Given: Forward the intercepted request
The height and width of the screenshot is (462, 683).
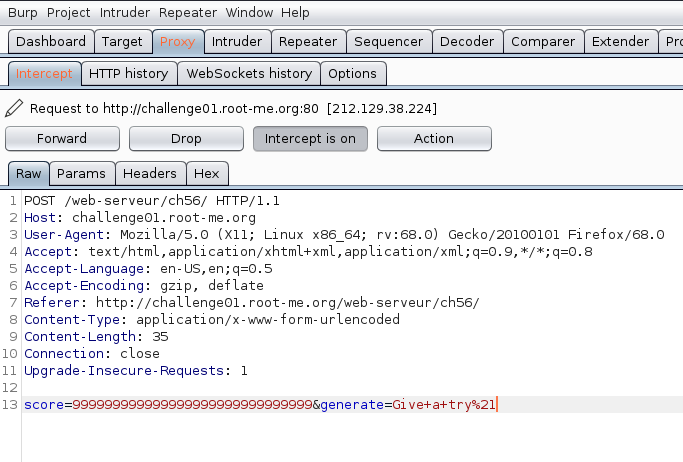Looking at the screenshot, I should 62,139.
